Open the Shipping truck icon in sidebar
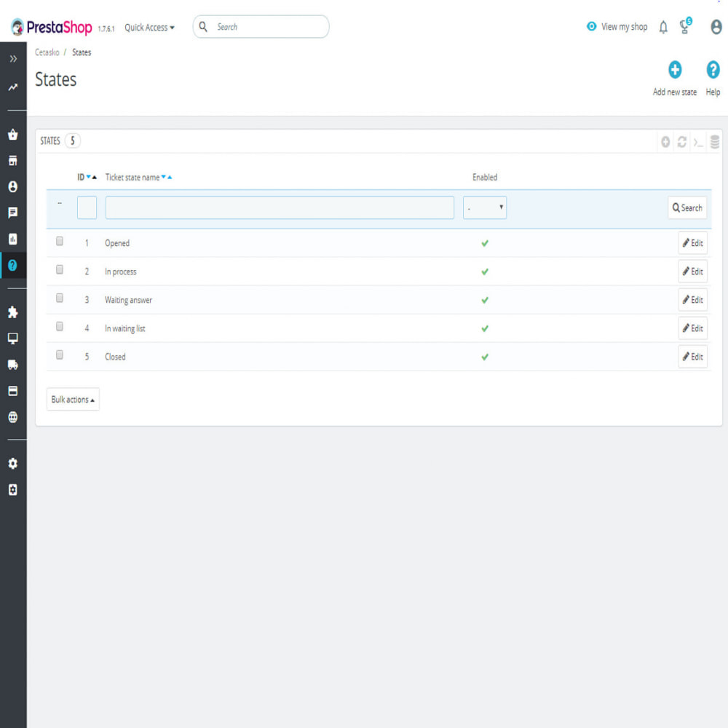 pyautogui.click(x=13, y=365)
